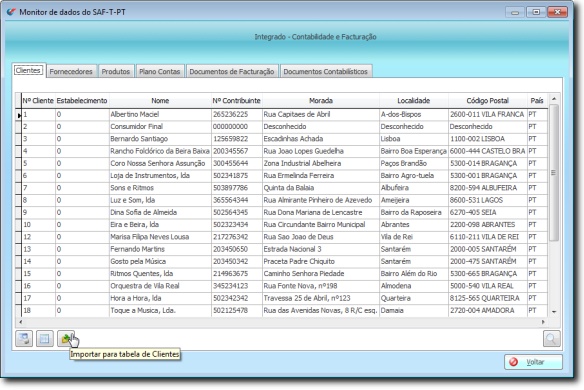This screenshot has height=390, width=584.
Task: Open the Plano Contas tab
Action: pyautogui.click(x=159, y=71)
